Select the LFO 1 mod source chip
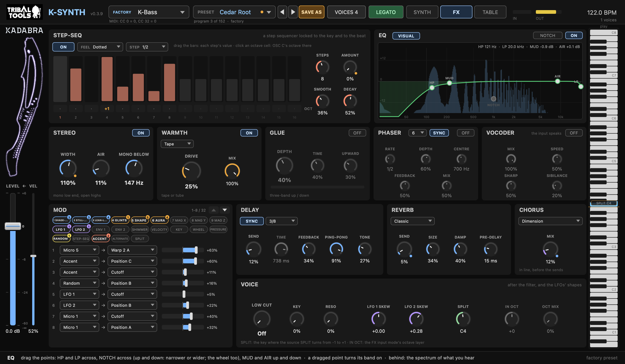This screenshot has height=364, width=625. (61, 229)
